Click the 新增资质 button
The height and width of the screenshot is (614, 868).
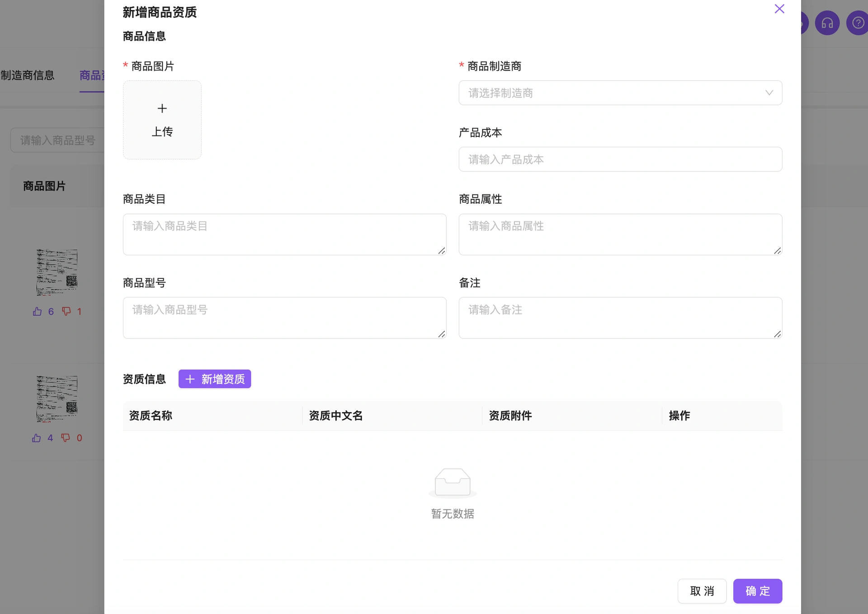tap(215, 379)
